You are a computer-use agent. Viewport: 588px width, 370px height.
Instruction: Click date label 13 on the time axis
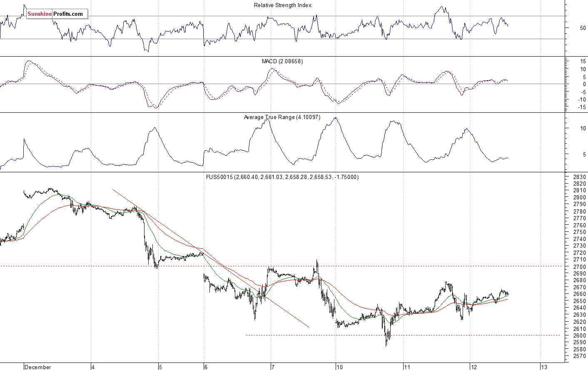[544, 367]
